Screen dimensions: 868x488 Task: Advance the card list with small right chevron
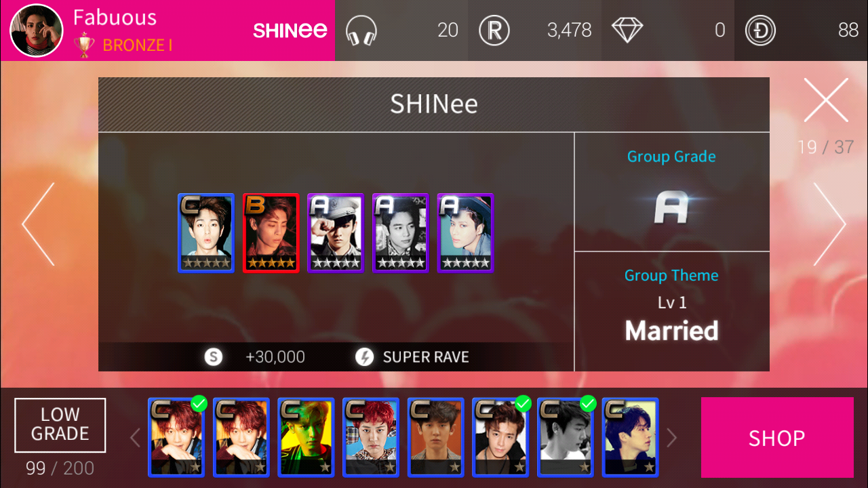pos(671,438)
